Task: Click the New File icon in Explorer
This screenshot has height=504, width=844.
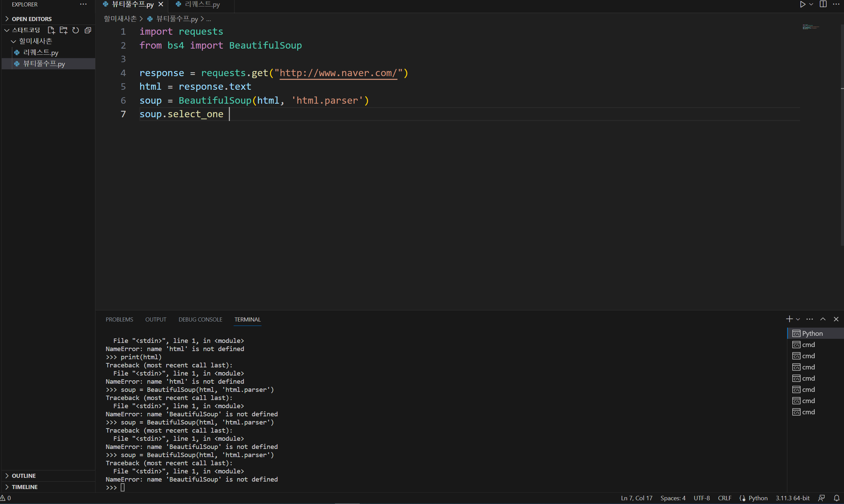Action: tap(51, 30)
